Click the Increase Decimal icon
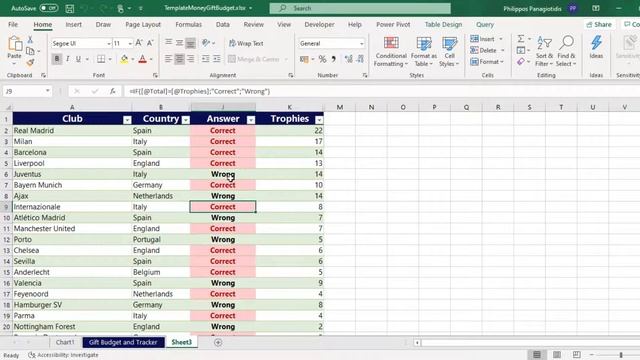 348,59
